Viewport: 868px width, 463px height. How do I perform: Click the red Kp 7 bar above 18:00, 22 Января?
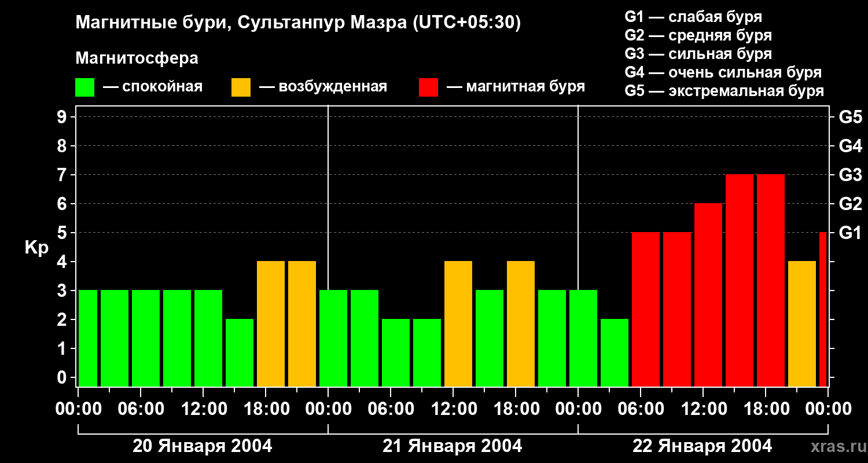[771, 281]
